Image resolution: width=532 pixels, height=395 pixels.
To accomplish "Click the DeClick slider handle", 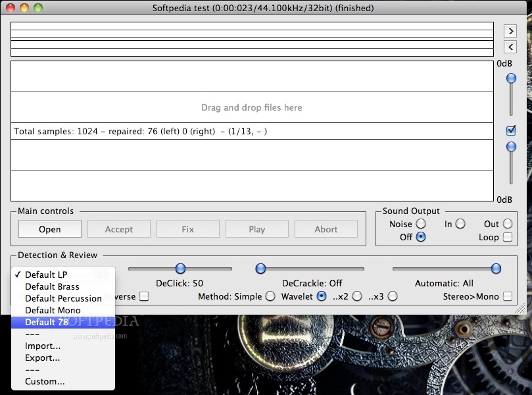I will 180,269.
